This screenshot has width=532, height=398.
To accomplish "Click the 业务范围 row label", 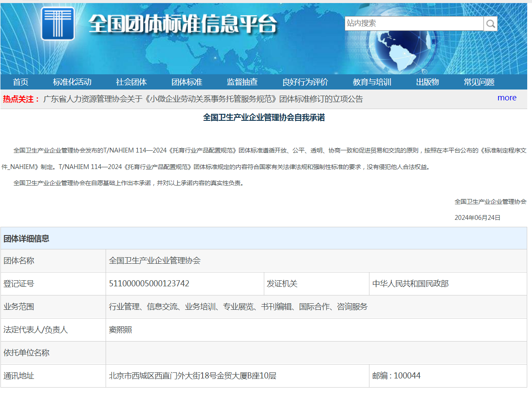I will (19, 307).
